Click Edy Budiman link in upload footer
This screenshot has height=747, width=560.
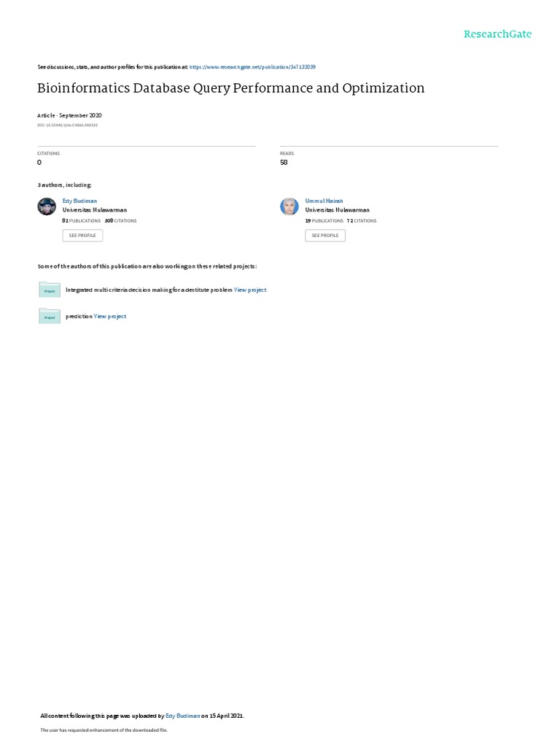182,716
